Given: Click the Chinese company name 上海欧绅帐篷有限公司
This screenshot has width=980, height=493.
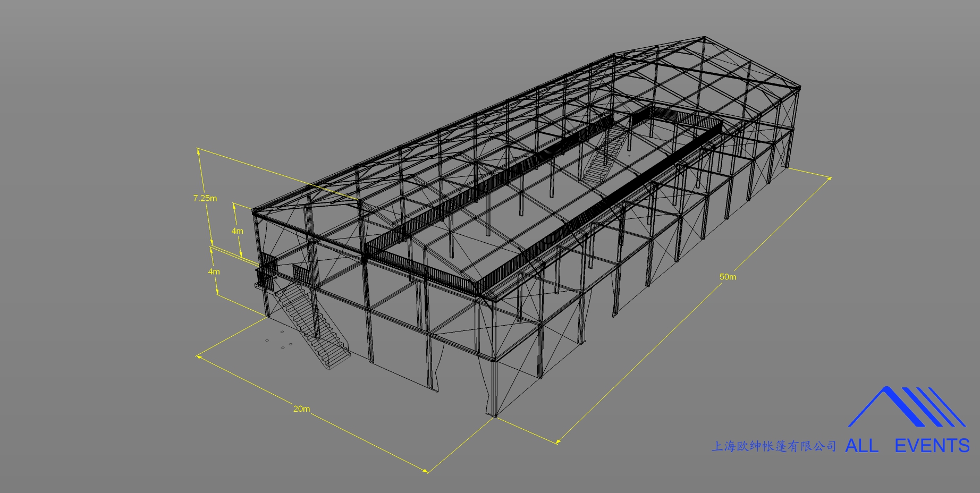Looking at the screenshot, I should (774, 446).
